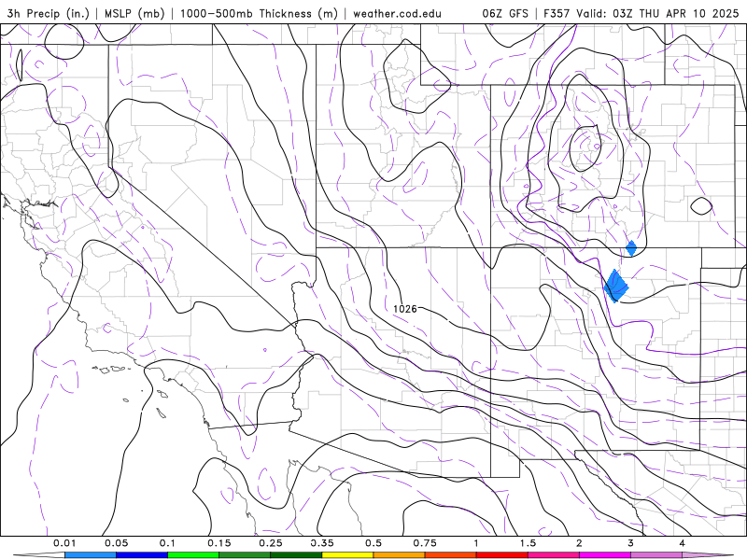The width and height of the screenshot is (747, 560).
Task: Click the 0.05 legend value
Action: click(x=116, y=543)
